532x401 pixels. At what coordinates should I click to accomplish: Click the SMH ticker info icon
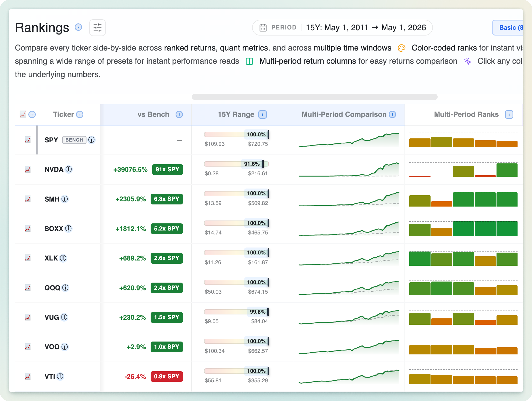click(65, 199)
